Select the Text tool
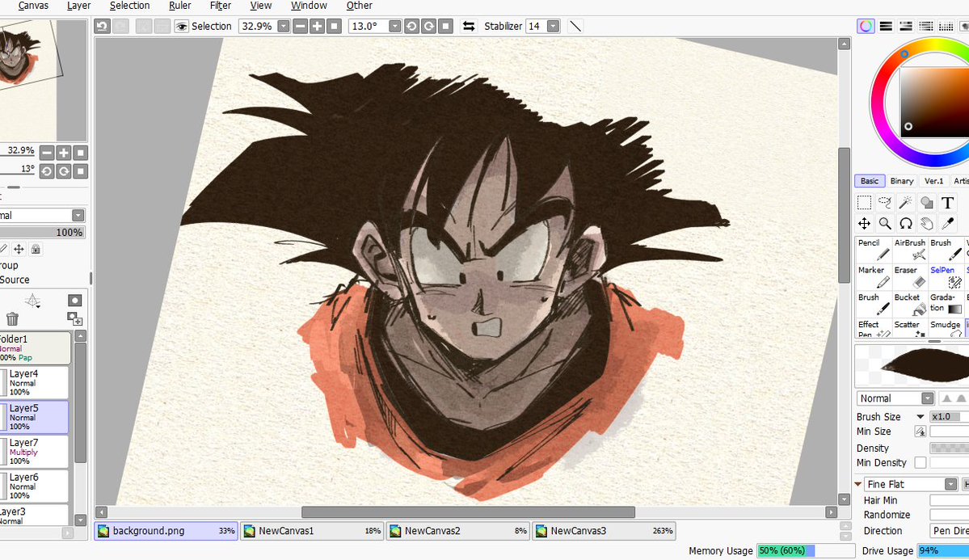The image size is (969, 560). pyautogui.click(x=947, y=203)
